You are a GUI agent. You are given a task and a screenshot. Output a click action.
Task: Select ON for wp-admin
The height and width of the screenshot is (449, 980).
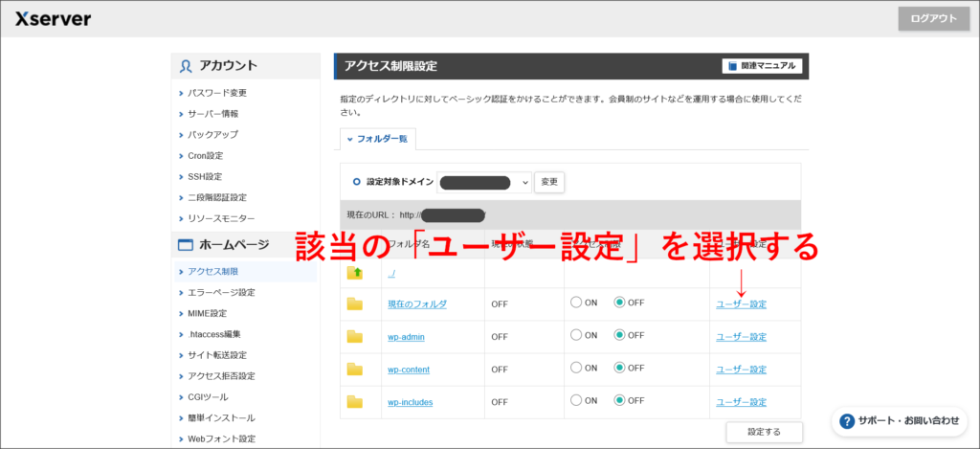pos(576,334)
